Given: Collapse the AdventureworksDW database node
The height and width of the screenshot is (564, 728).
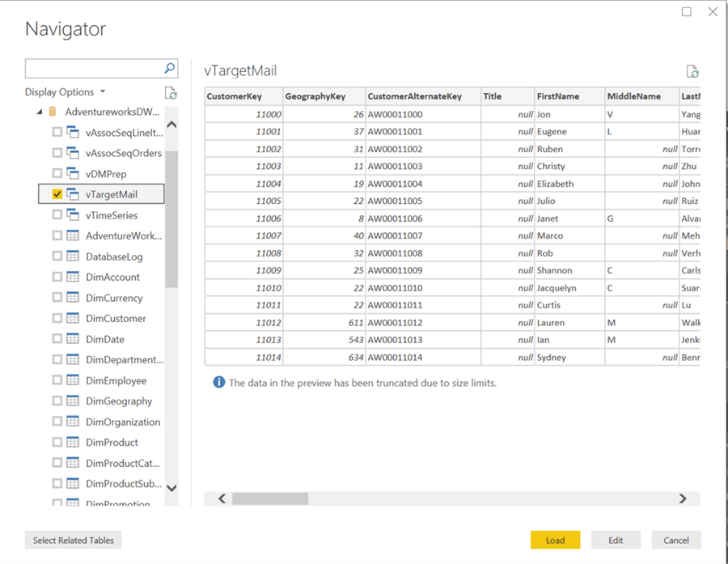Looking at the screenshot, I should pyautogui.click(x=39, y=112).
